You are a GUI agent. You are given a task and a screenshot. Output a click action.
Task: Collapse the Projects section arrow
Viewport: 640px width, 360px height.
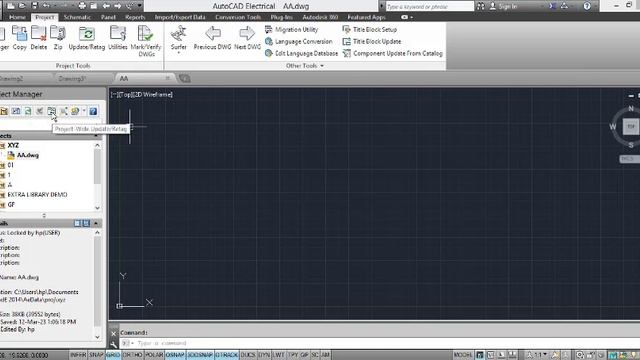pyautogui.click(x=96, y=136)
